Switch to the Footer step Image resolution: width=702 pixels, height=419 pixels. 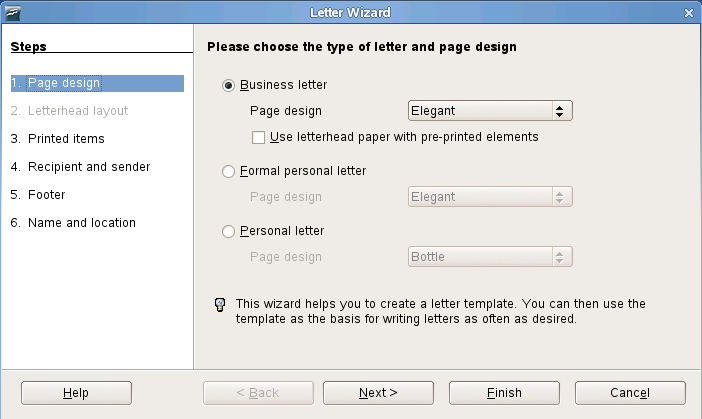click(x=46, y=195)
